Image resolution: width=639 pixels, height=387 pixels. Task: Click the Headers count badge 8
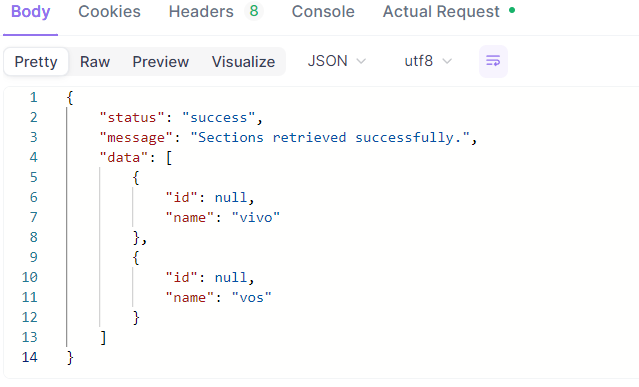[x=254, y=11]
